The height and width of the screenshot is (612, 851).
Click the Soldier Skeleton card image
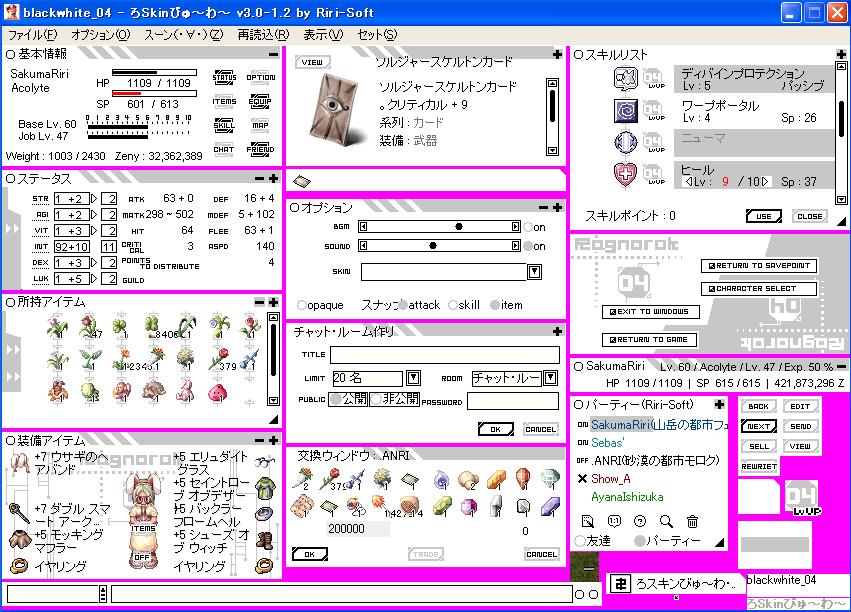334,112
